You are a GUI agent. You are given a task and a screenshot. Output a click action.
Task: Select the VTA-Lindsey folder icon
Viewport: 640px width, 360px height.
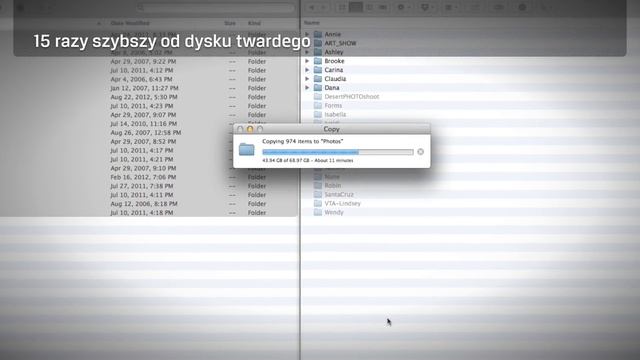point(318,204)
